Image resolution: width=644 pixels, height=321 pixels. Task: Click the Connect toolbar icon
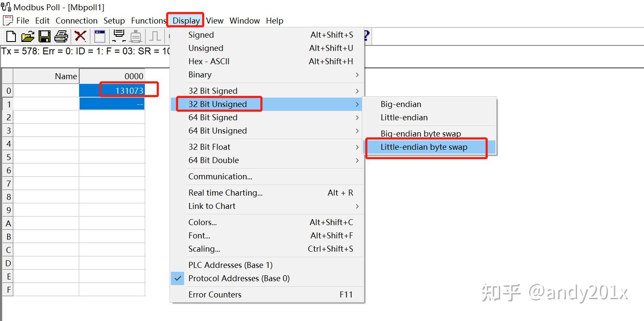(x=119, y=36)
